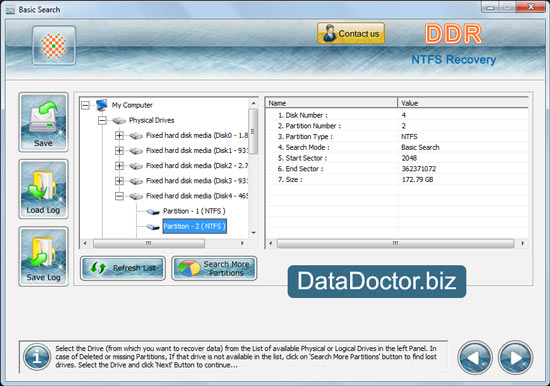This screenshot has width=550, height=386.
Task: Select the My Computer tree item
Action: [x=132, y=105]
